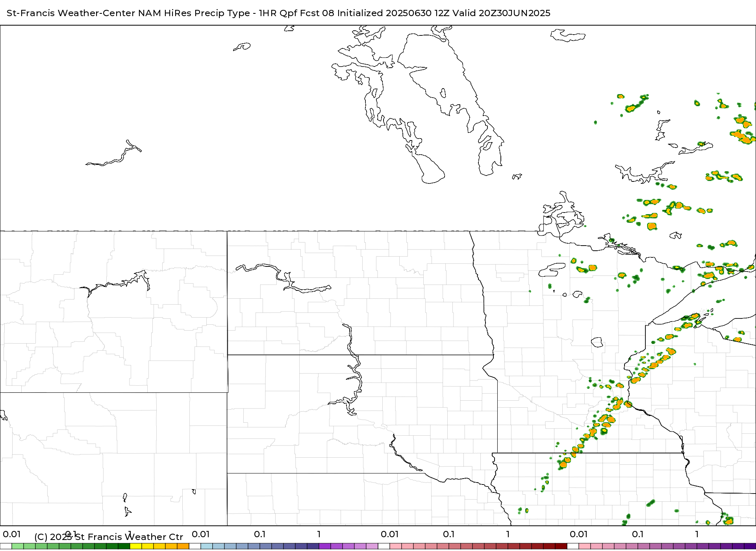Pick the darkest navy blue legend swatch
The height and width of the screenshot is (551, 756).
click(313, 546)
